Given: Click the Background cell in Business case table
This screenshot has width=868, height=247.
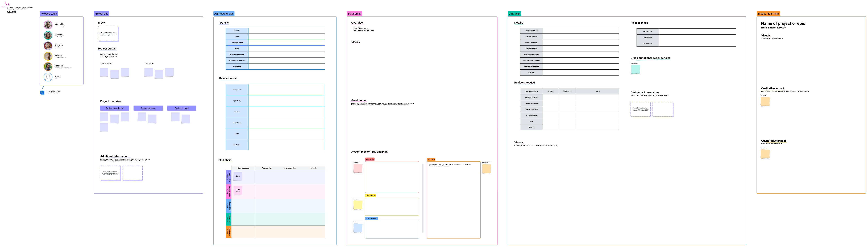Looking at the screenshot, I should tap(237, 90).
